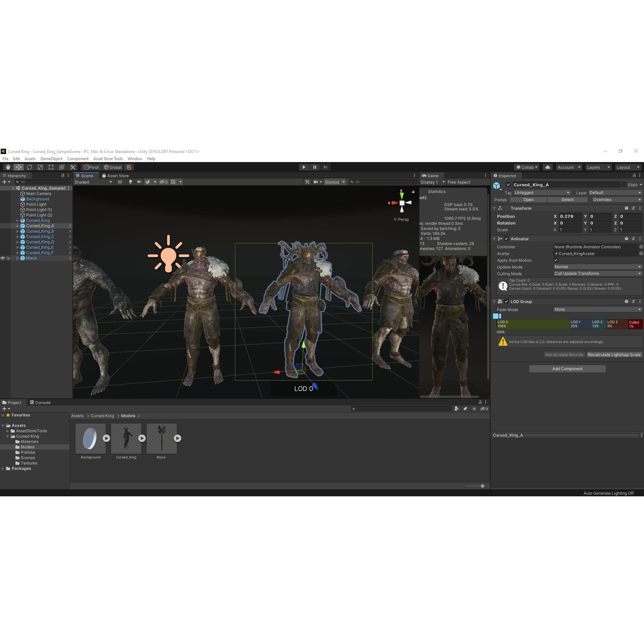Open the GameObject menu

(51, 159)
